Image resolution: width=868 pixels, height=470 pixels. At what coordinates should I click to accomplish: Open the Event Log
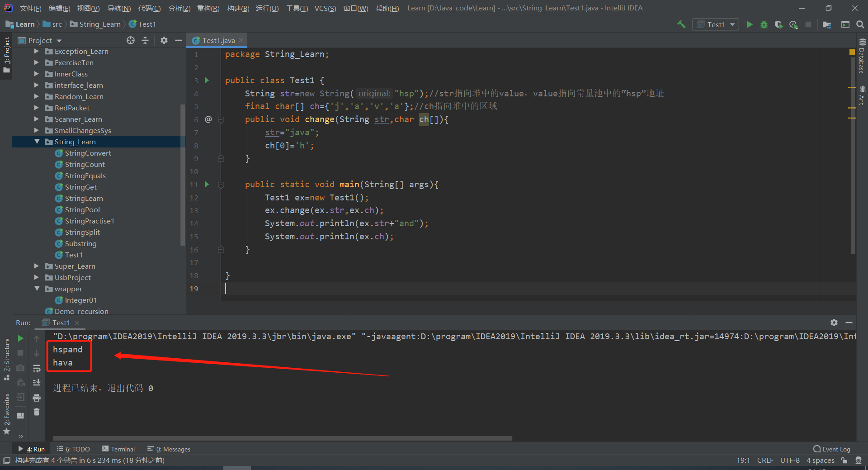click(832, 449)
